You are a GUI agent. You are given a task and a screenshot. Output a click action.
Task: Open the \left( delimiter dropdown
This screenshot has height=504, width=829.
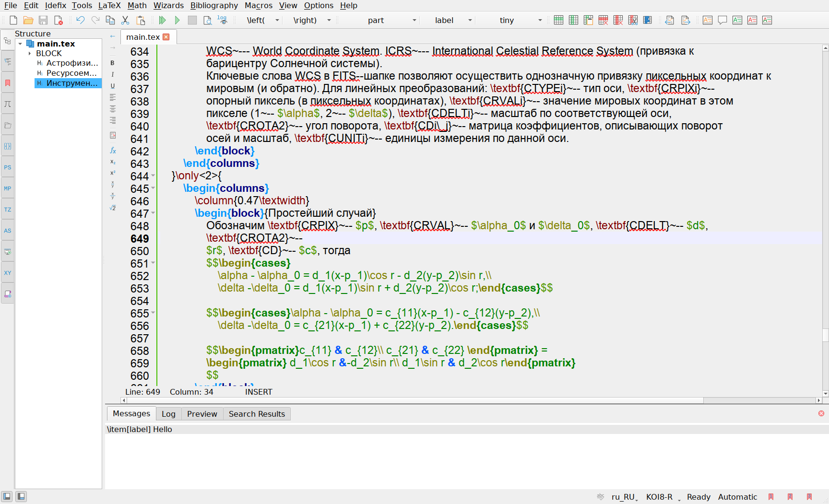click(x=277, y=20)
